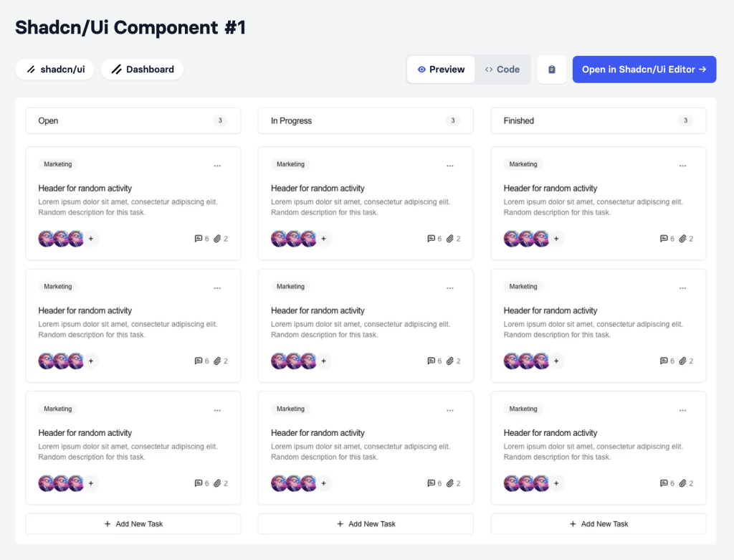
Task: Open the ellipsis menu on the middle Finished card
Action: pos(682,288)
